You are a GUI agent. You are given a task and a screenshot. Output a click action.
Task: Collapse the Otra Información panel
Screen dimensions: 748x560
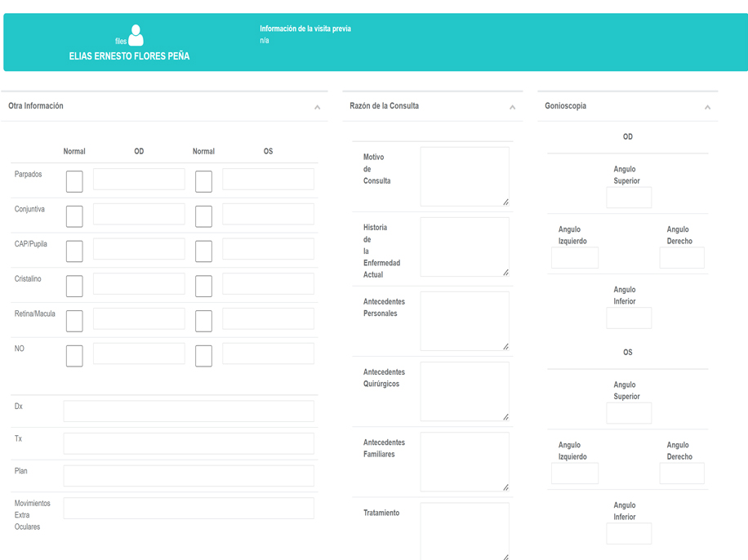click(317, 107)
